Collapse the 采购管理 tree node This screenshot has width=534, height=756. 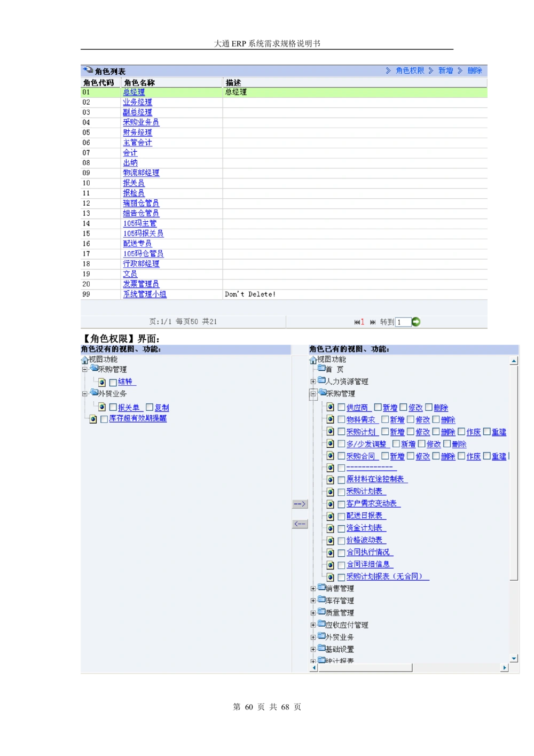coord(312,394)
